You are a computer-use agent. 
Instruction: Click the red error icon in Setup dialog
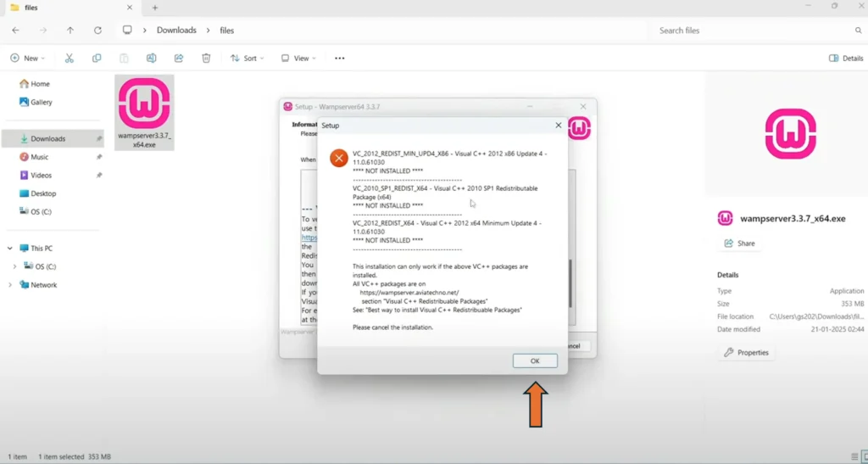click(339, 158)
